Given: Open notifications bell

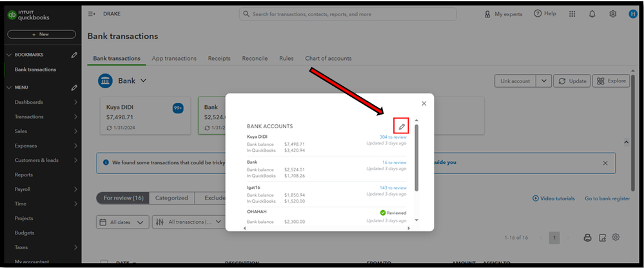Looking at the screenshot, I should coord(592,14).
